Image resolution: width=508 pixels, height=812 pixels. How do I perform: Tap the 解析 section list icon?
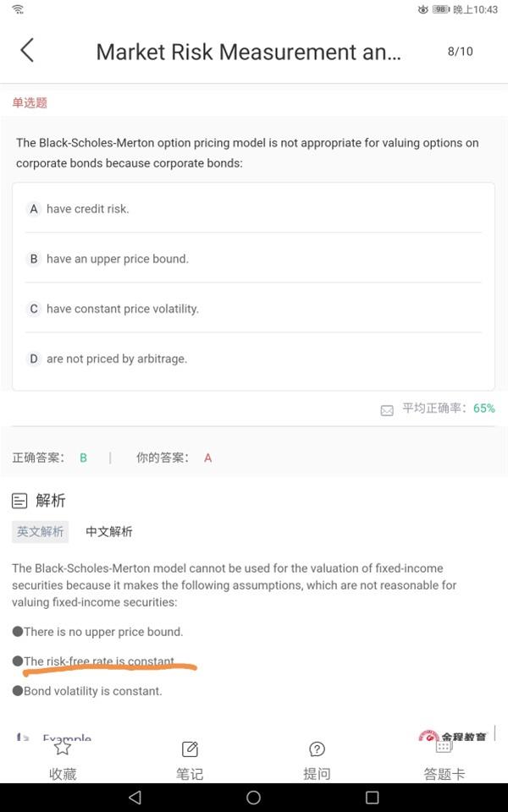point(19,501)
